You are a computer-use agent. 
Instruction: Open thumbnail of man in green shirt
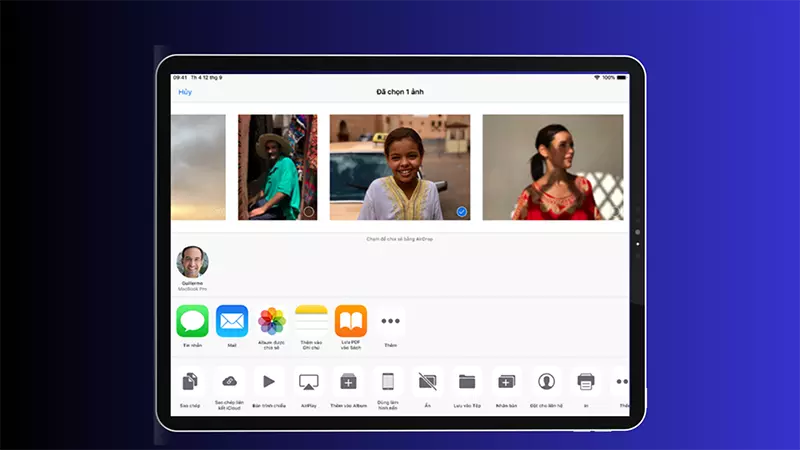[x=278, y=167]
